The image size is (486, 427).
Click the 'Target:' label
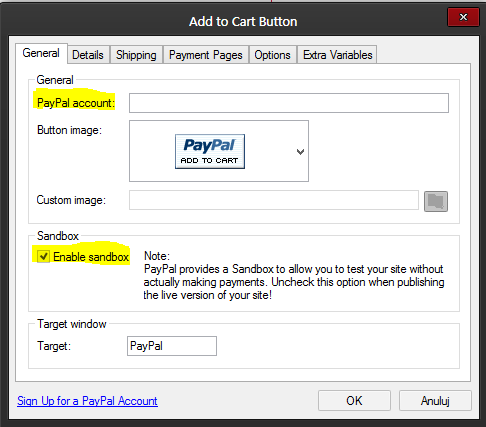(x=54, y=346)
